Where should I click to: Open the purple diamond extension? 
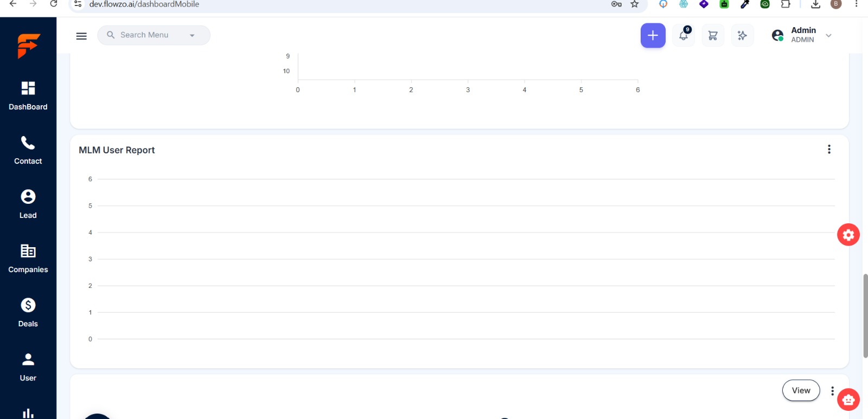(x=704, y=4)
